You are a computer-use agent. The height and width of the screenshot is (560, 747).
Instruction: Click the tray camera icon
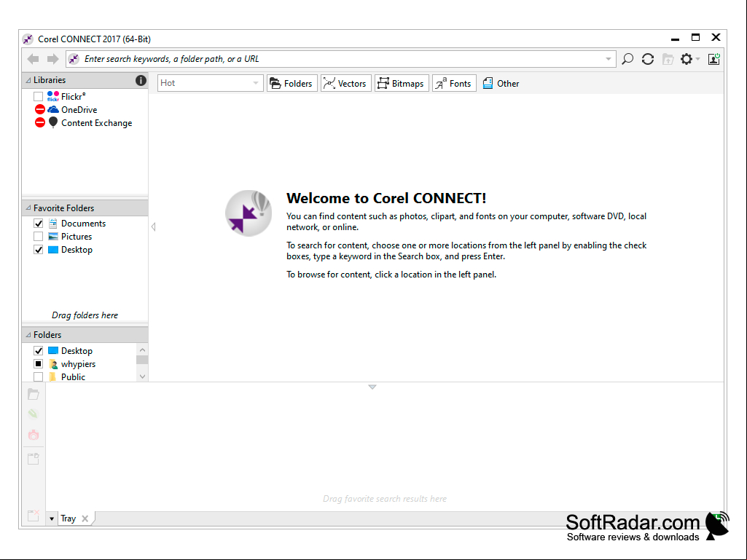[34, 435]
